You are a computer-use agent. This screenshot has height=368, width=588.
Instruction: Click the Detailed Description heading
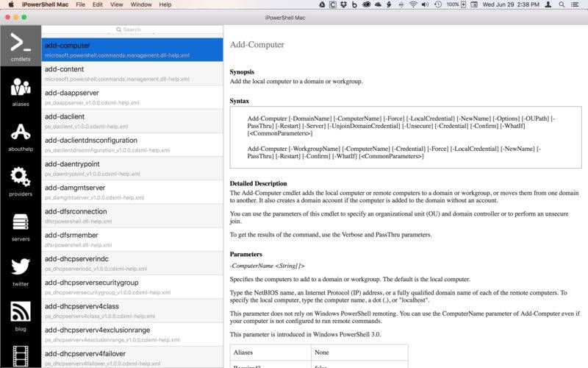pyautogui.click(x=259, y=183)
